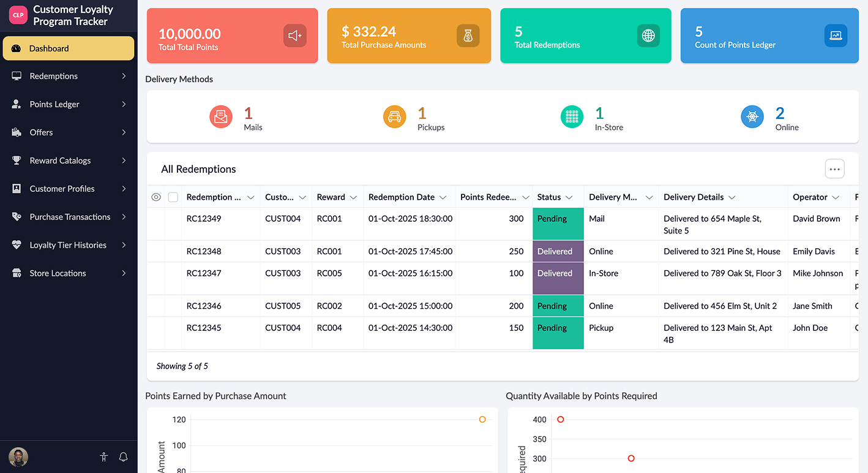Click the Mails delivery method icon
This screenshot has height=473, width=868.
tap(221, 116)
